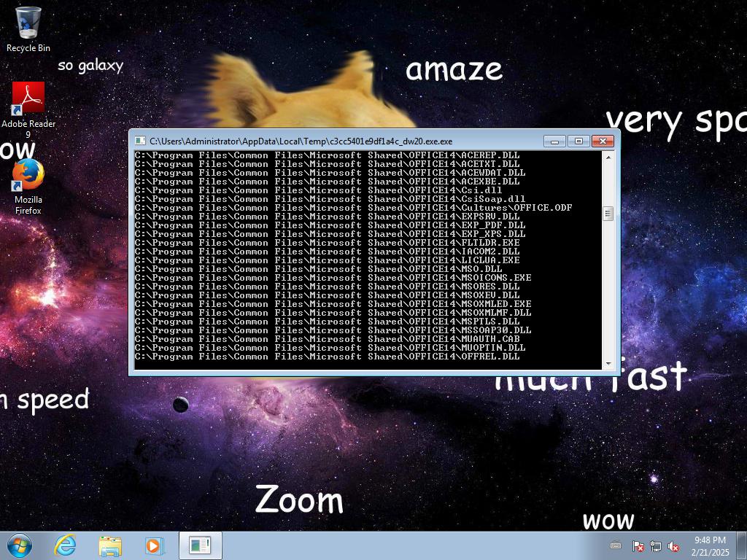Click the console window system menu icon
Image resolution: width=747 pixels, height=560 pixels.
(139, 141)
